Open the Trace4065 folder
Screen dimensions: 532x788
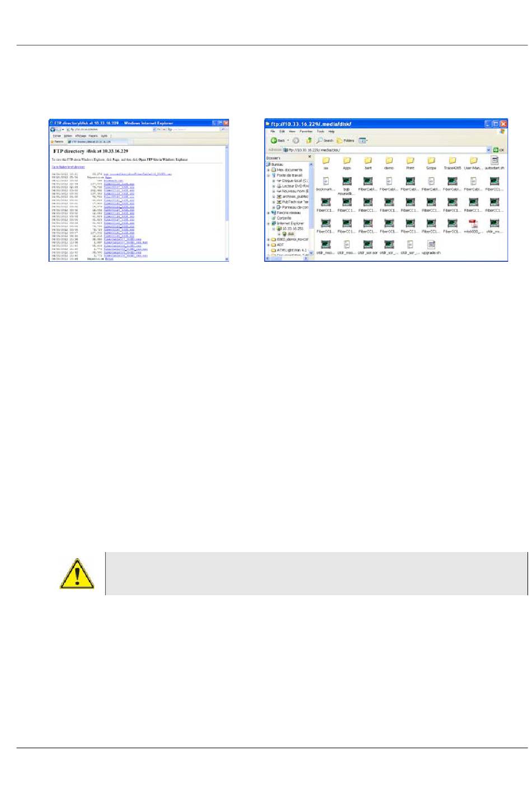[452, 163]
